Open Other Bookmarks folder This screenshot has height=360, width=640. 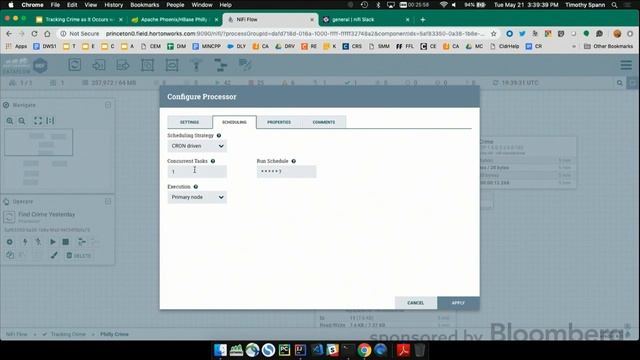(x=609, y=47)
